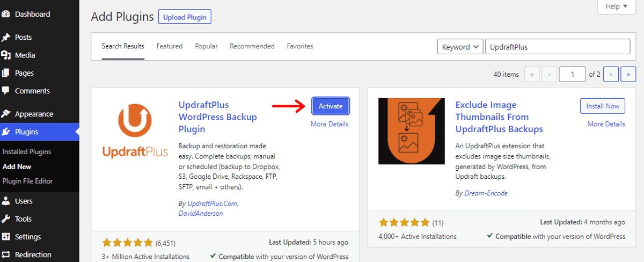Switch to the Search Results tab
This screenshot has height=262, width=644.
[123, 46]
